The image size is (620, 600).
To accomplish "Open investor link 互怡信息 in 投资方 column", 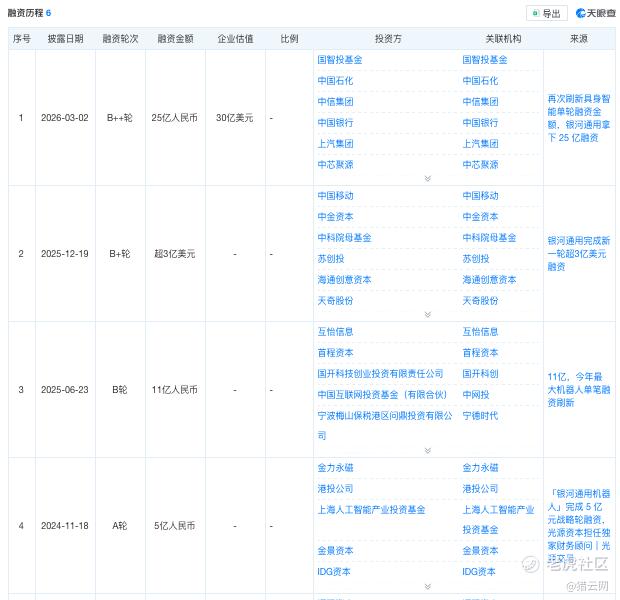I will (x=335, y=332).
